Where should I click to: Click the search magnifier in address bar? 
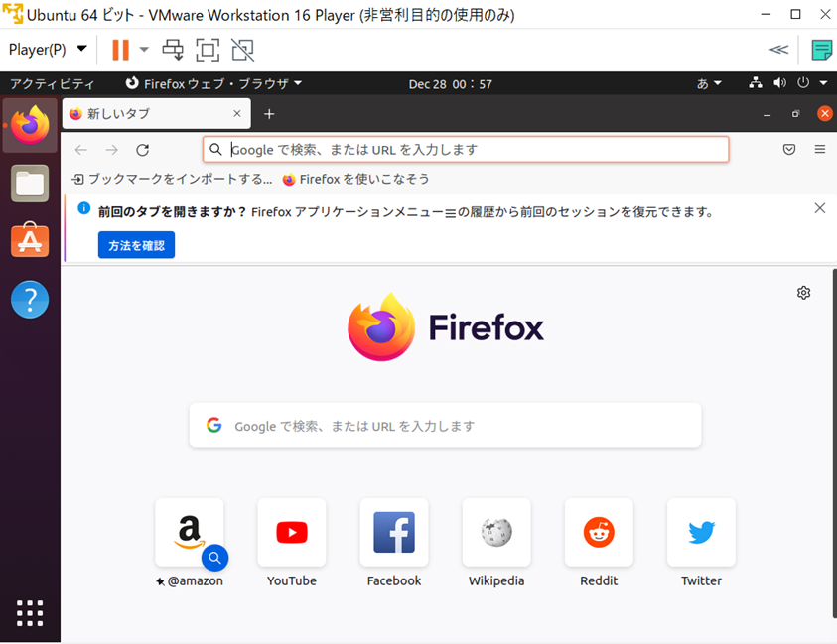(x=215, y=150)
